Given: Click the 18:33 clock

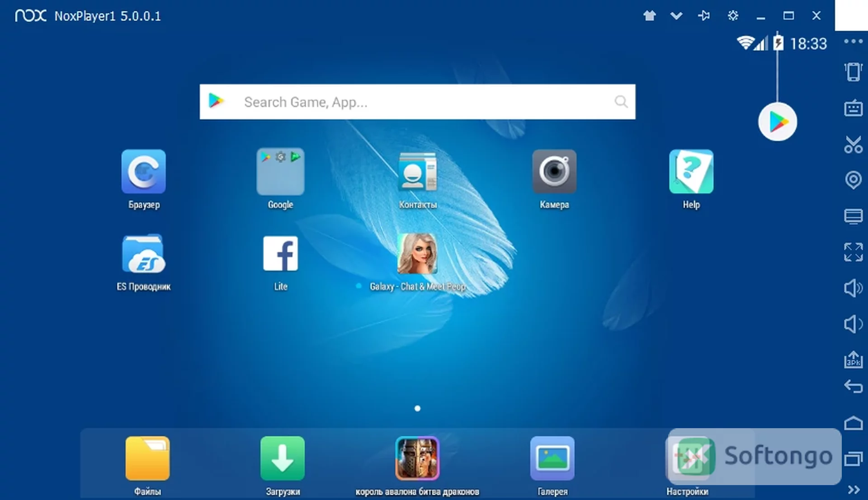Looking at the screenshot, I should (808, 44).
